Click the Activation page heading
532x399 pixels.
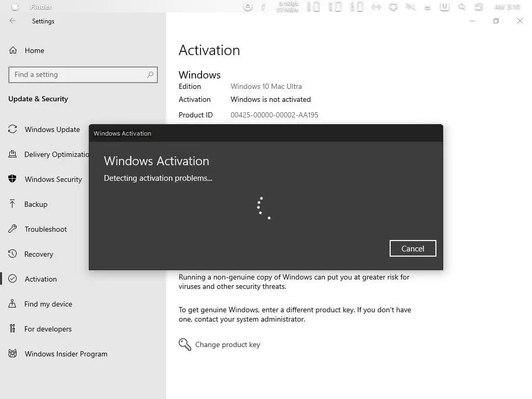coord(209,50)
